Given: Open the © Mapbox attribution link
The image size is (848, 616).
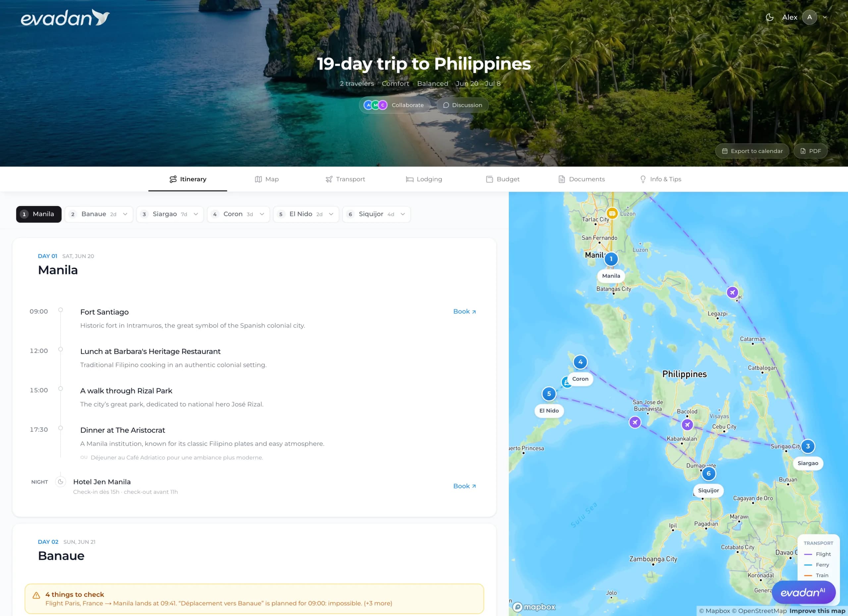Looking at the screenshot, I should 714,611.
